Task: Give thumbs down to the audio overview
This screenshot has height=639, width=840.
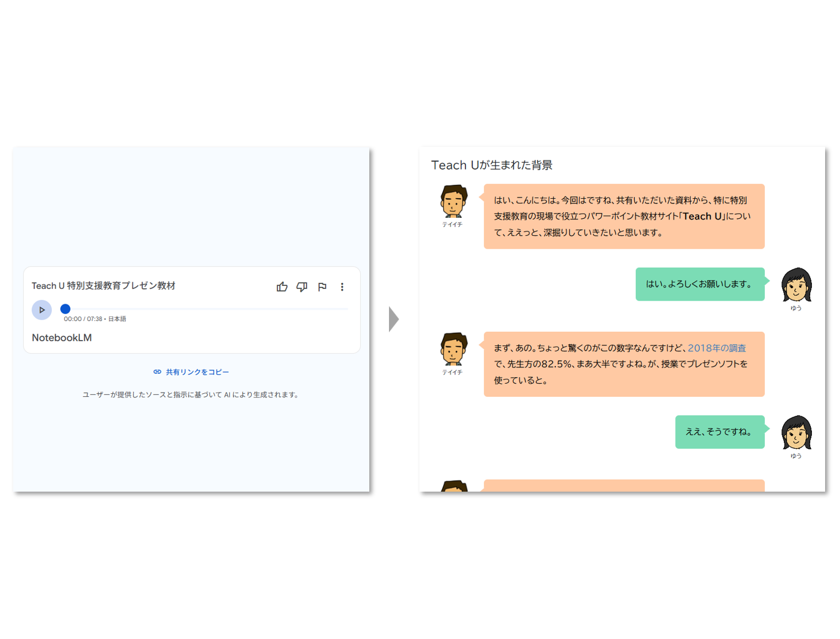Action: (302, 287)
